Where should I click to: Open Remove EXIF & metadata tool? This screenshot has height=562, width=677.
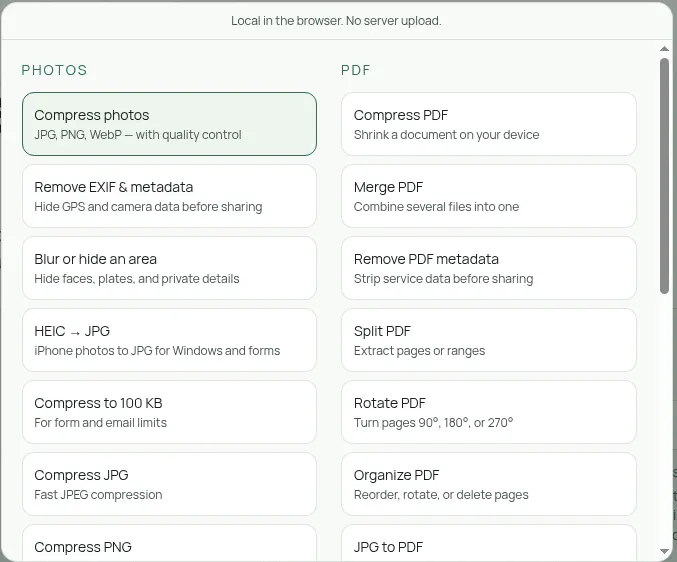tap(169, 196)
